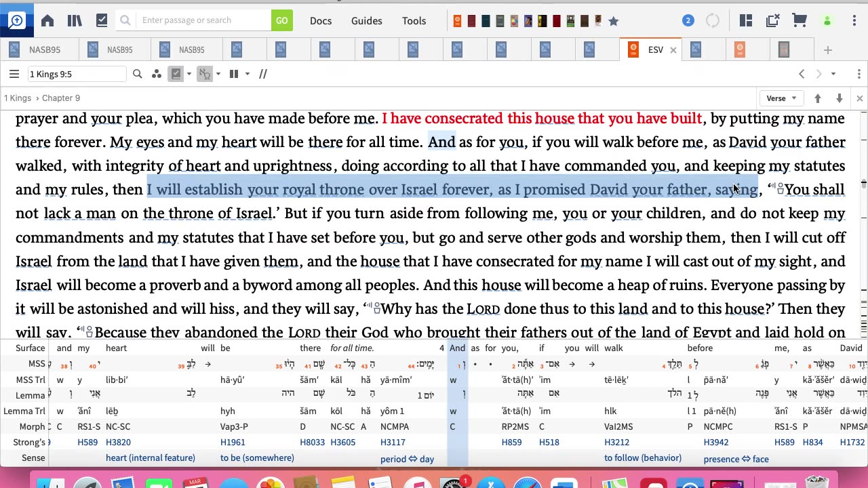This screenshot has height=488, width=868.
Task: Click morph code Vap3-P
Action: tap(234, 426)
